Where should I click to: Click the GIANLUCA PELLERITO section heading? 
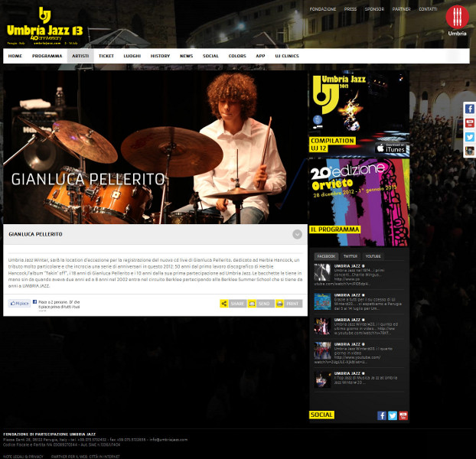click(x=35, y=234)
